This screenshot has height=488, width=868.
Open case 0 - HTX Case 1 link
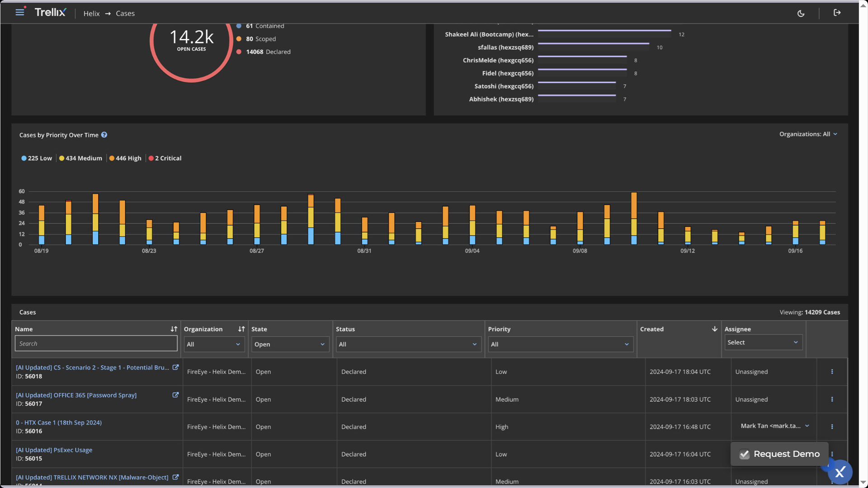(x=59, y=422)
